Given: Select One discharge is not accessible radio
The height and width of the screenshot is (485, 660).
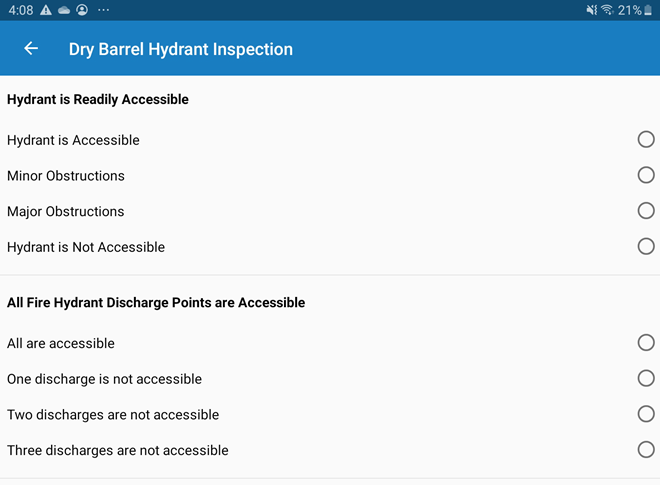Looking at the screenshot, I should (x=646, y=378).
